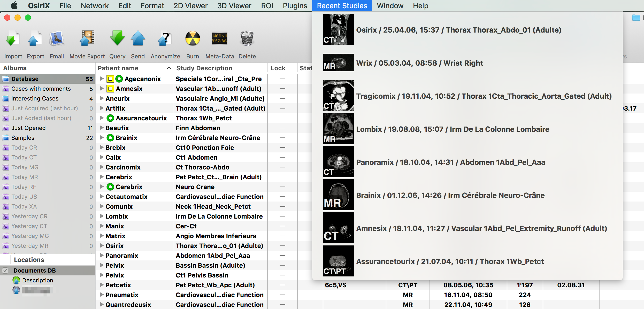The height and width of the screenshot is (309, 644).
Task: Click the Interesting Cases album icon
Action: [x=6, y=99]
